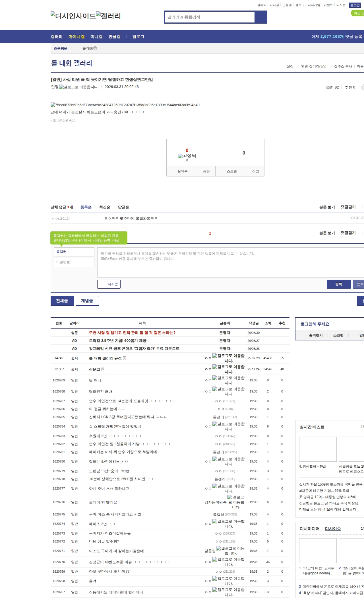
Task: Click the DCInside logo image
Action: click(x=73, y=16)
